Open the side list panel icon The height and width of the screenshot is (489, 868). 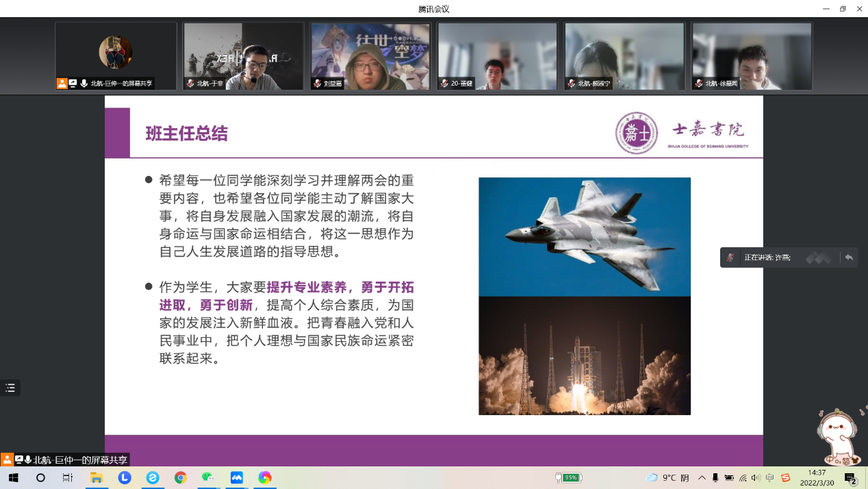point(10,388)
